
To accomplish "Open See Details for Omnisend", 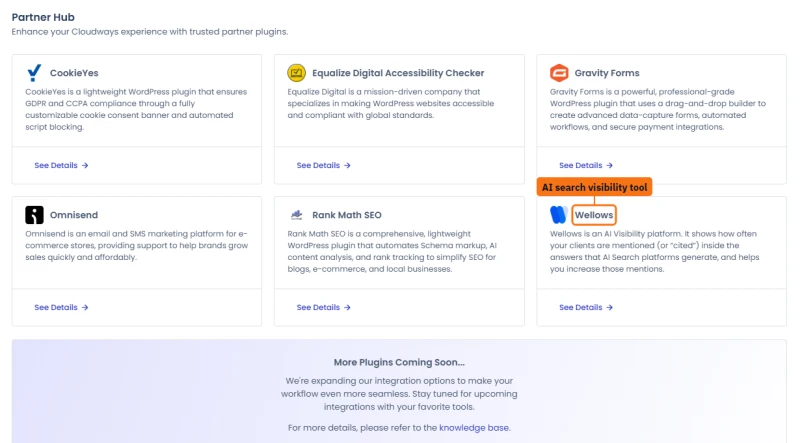I will tap(61, 307).
